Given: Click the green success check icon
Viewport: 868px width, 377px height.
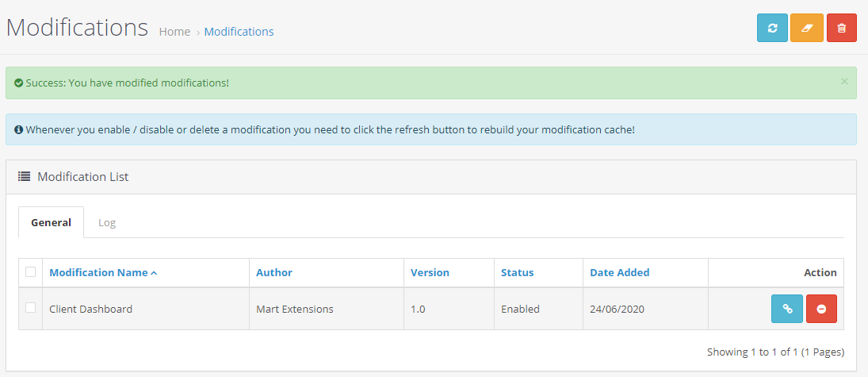Looking at the screenshot, I should tap(18, 83).
